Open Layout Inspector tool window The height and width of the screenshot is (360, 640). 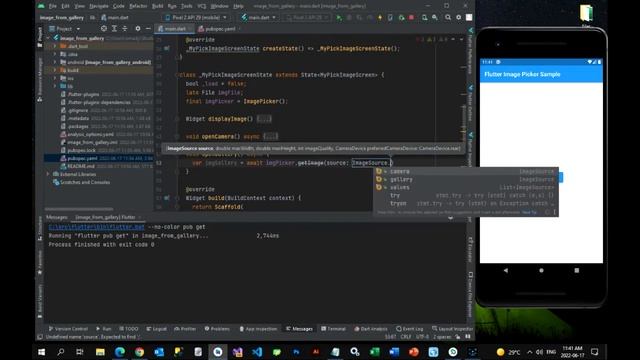tap(452, 329)
